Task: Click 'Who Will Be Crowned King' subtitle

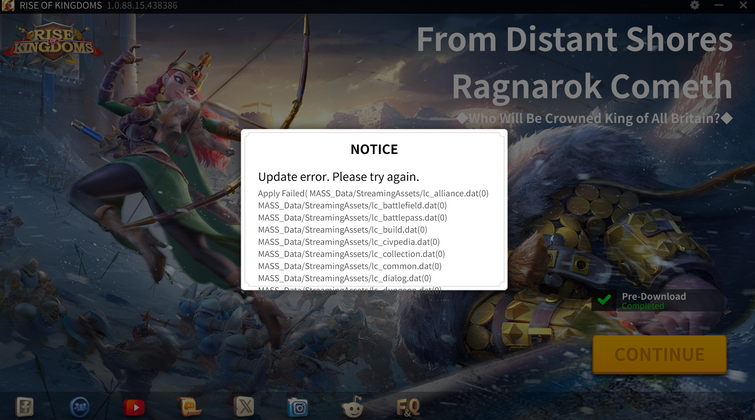Action: [594, 118]
